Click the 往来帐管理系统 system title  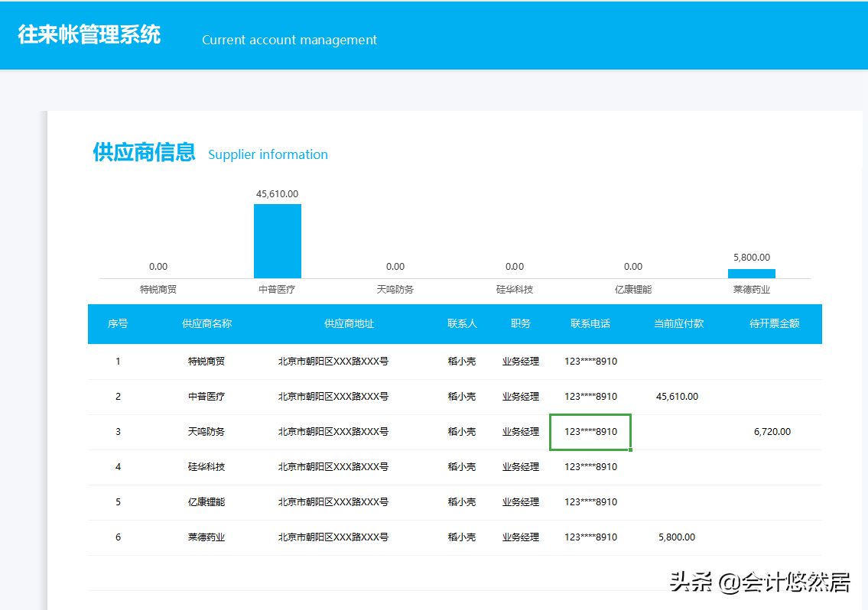point(88,35)
